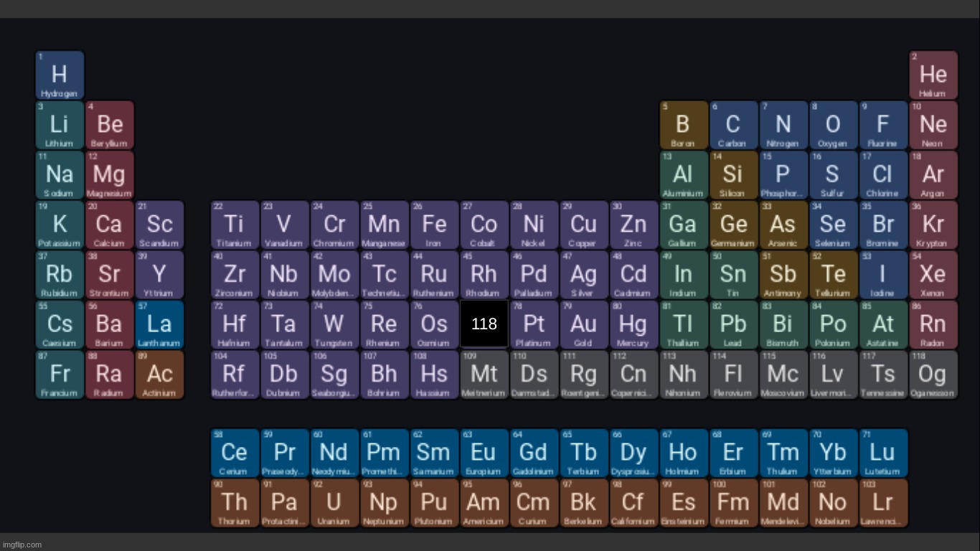The height and width of the screenshot is (551, 980).
Task: Select the Silicon (Si) element
Action: click(x=734, y=174)
